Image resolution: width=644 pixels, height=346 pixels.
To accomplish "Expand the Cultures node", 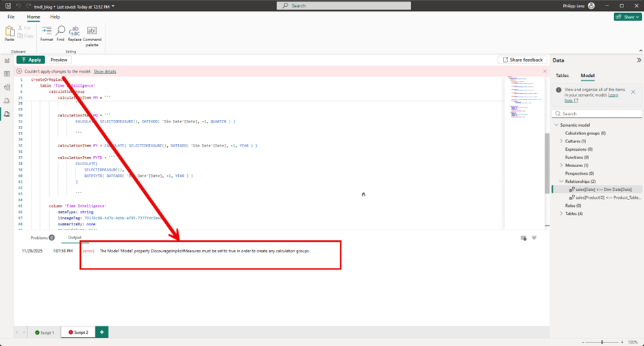I will (561, 141).
